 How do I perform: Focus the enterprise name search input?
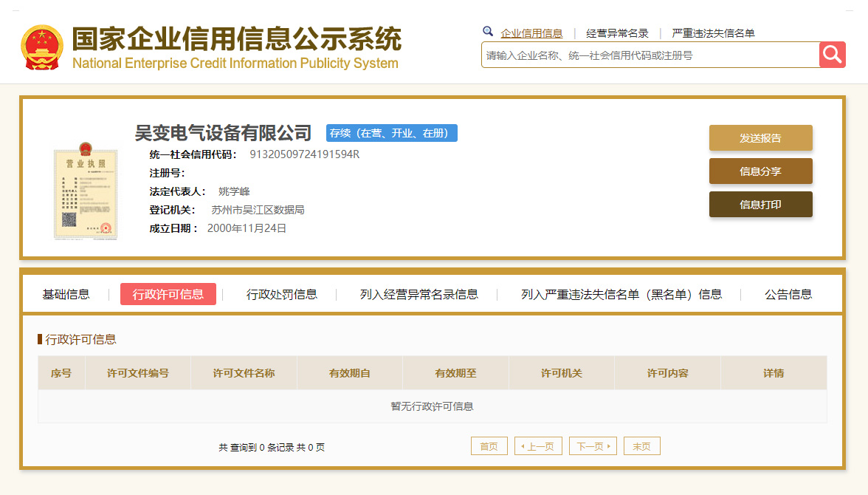[x=650, y=55]
